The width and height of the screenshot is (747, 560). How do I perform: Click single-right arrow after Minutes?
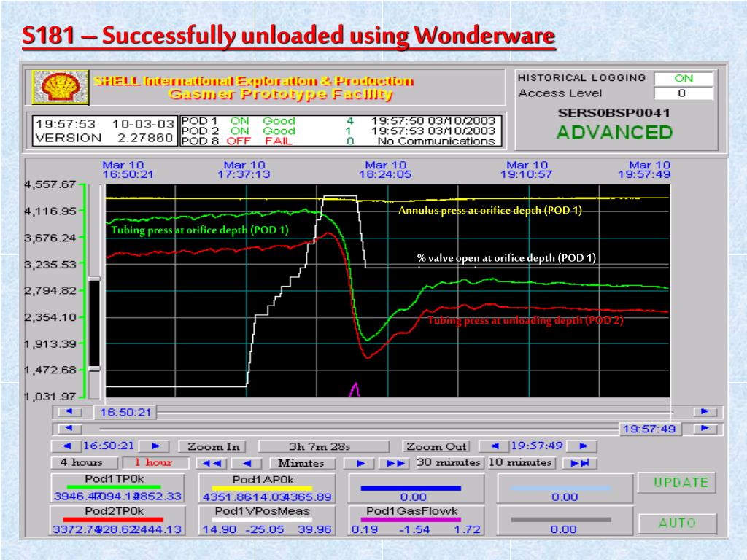(x=360, y=463)
